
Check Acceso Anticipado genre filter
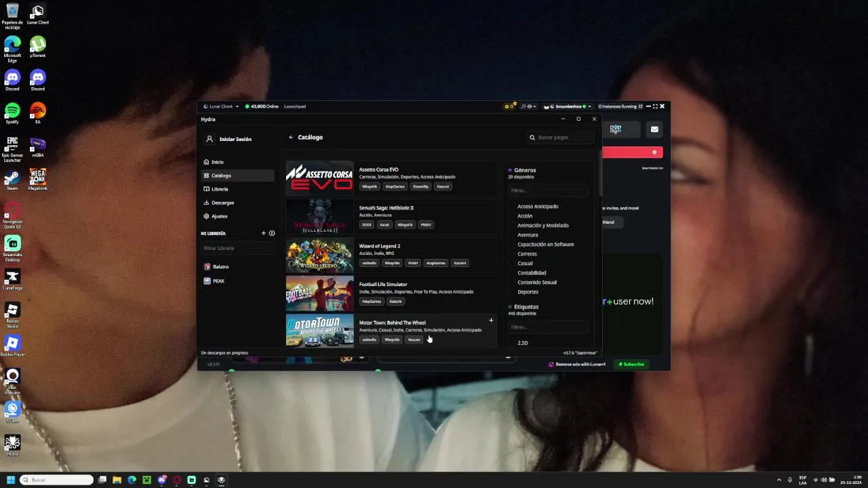pyautogui.click(x=534, y=206)
